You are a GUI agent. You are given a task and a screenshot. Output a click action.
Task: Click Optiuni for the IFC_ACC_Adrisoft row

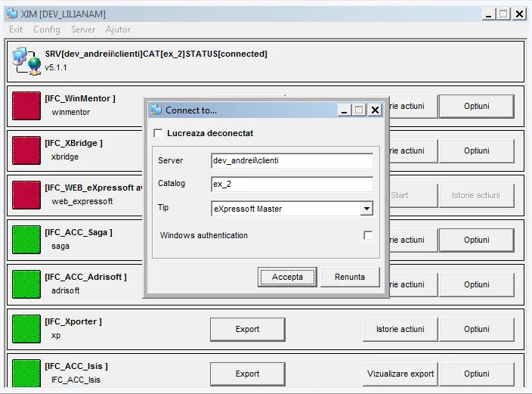click(x=477, y=284)
